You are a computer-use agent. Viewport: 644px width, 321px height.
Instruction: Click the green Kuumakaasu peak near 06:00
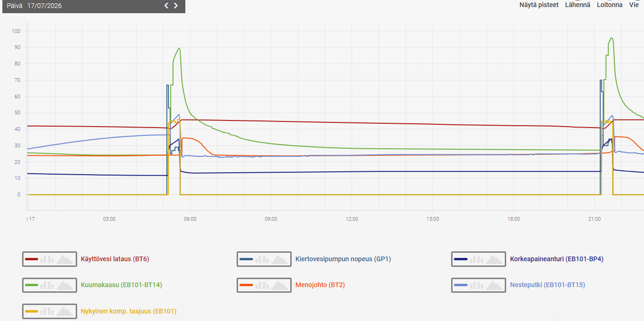179,48
